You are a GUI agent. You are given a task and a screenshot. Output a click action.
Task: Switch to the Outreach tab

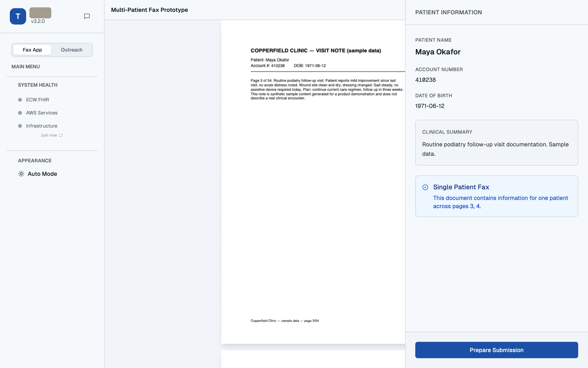pos(72,50)
